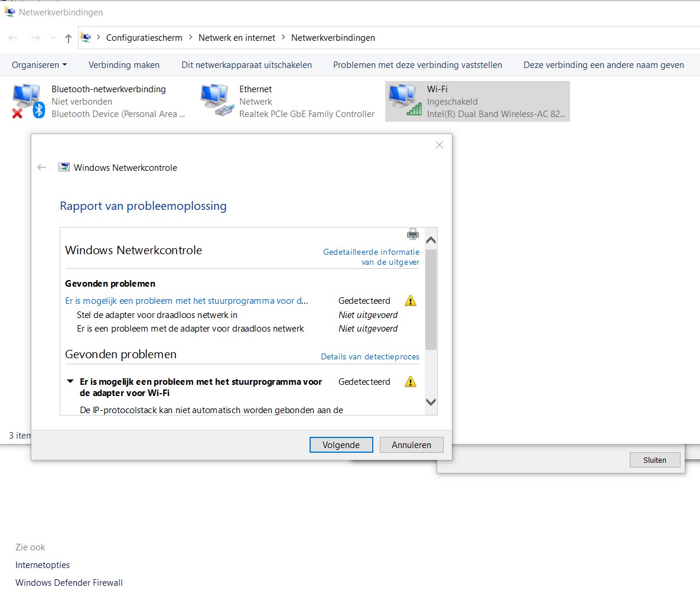Click Problemen met deze verbinding vaststellen
The image size is (700, 597).
(418, 65)
